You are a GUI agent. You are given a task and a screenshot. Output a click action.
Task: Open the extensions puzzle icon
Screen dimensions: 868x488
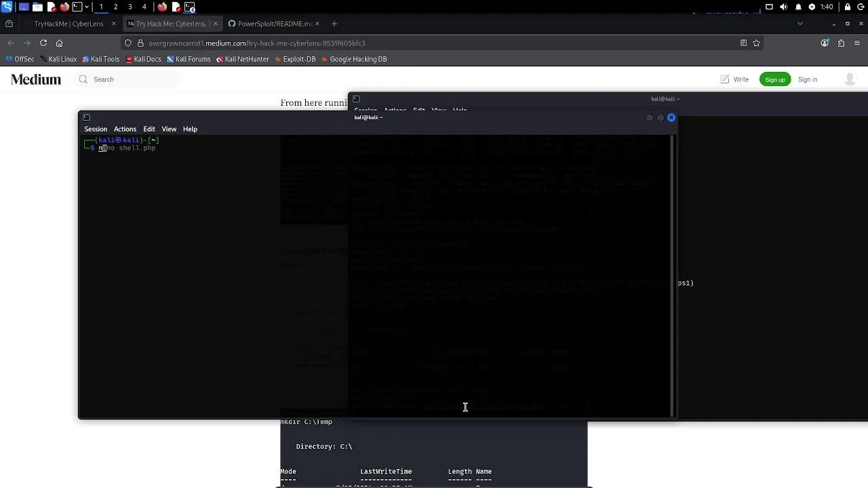[841, 43]
